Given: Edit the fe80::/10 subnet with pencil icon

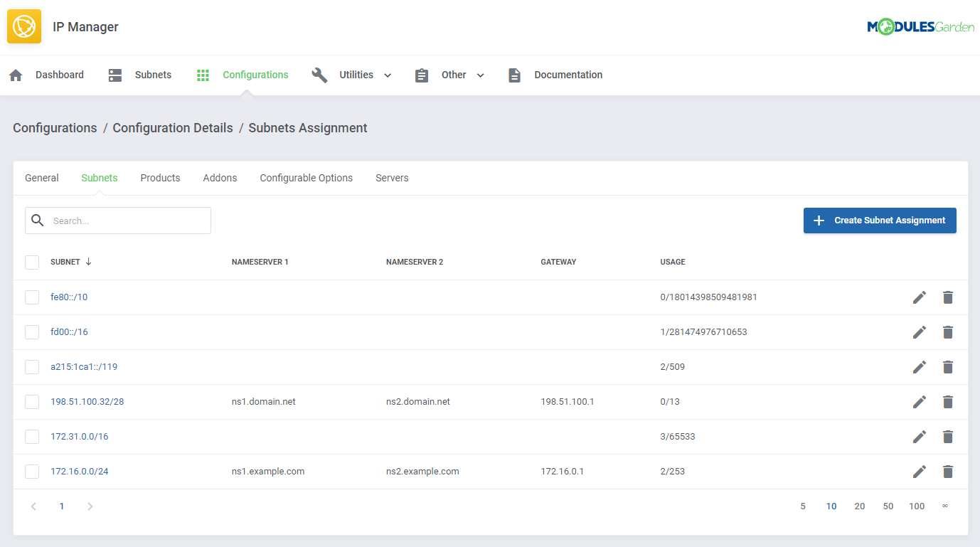Looking at the screenshot, I should point(919,297).
